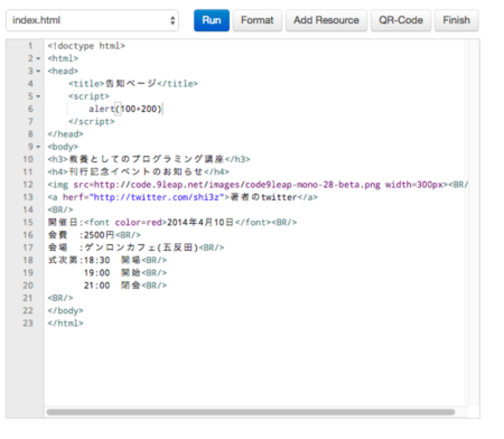Open Add Resource dialog

point(326,20)
